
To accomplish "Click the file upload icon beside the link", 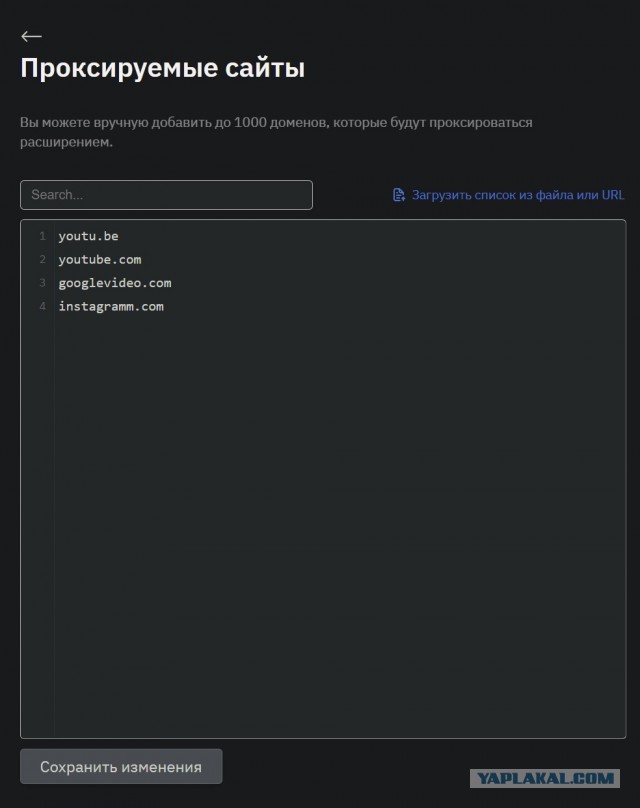I will point(398,195).
